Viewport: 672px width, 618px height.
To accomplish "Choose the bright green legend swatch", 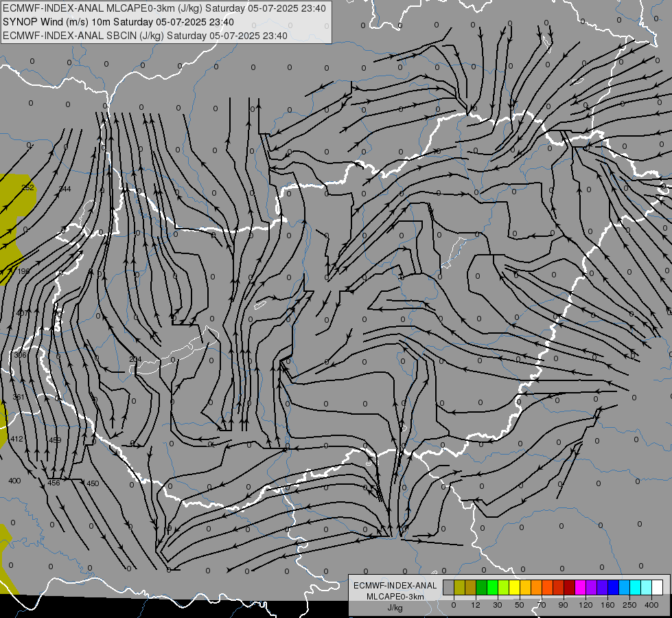I will click(492, 587).
